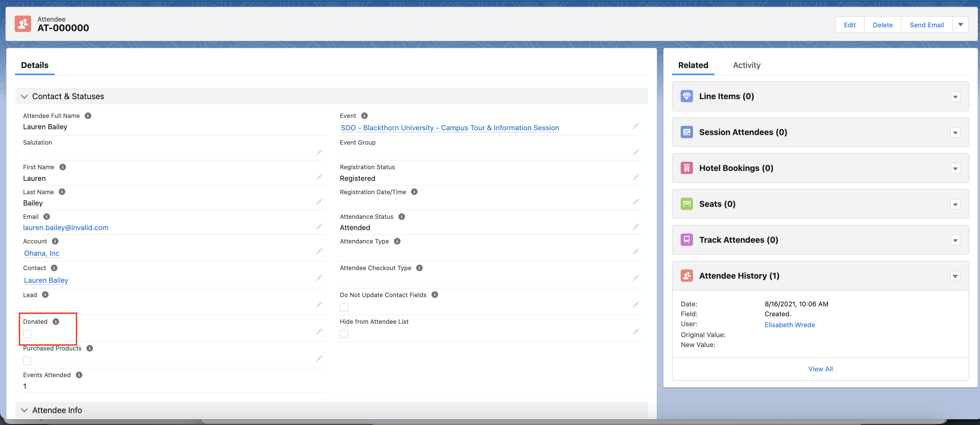
Task: Open Line Items dropdown menu
Action: (x=955, y=97)
